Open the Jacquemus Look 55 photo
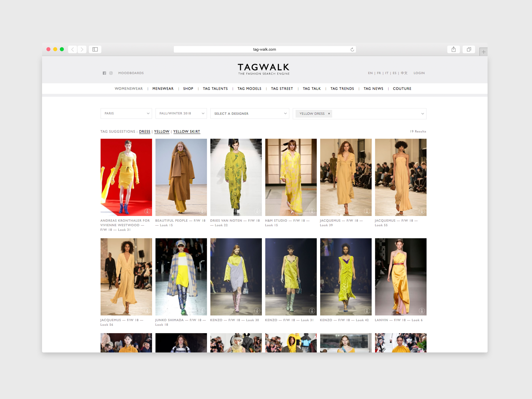The image size is (532, 399). pos(401,177)
